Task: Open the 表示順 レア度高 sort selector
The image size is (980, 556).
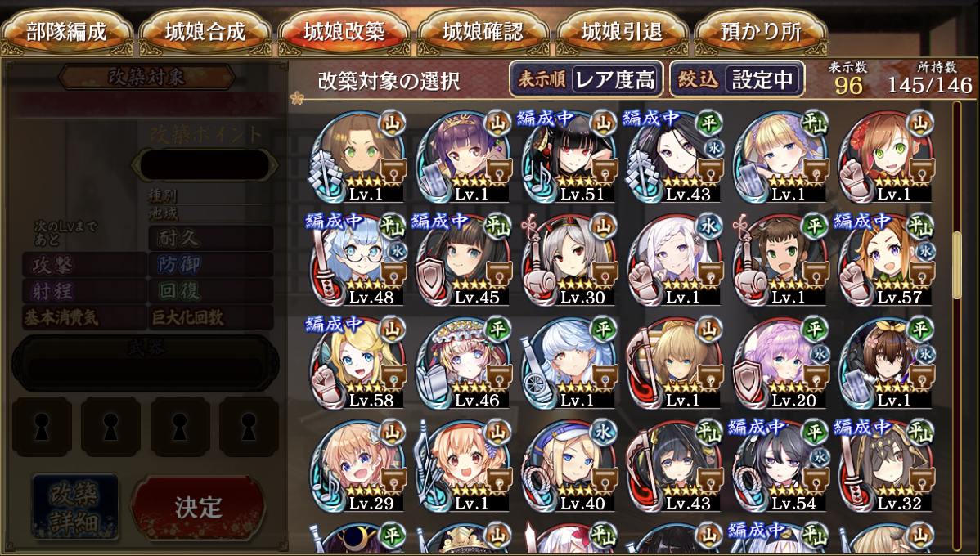Action: click(x=587, y=79)
